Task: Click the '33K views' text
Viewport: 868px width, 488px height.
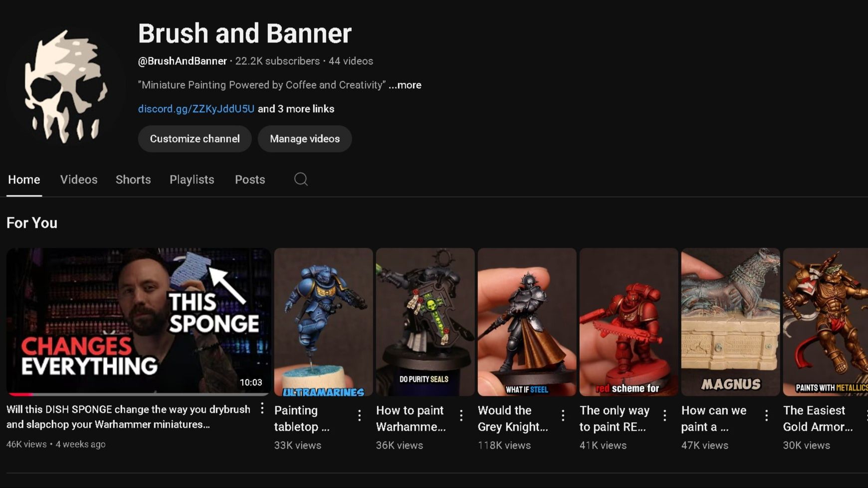Action: pyautogui.click(x=298, y=445)
